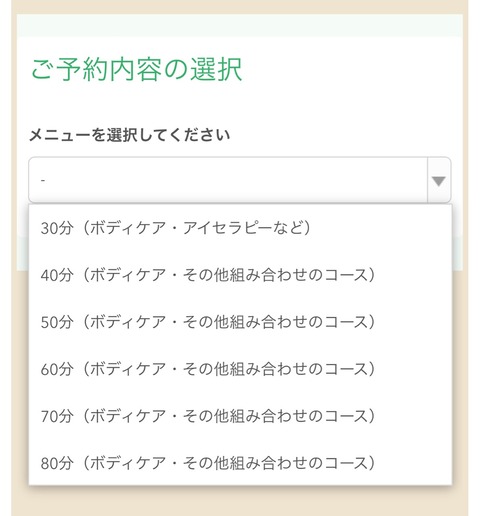Click the beige background below the option list
This screenshot has height=516, width=480.
click(x=240, y=501)
